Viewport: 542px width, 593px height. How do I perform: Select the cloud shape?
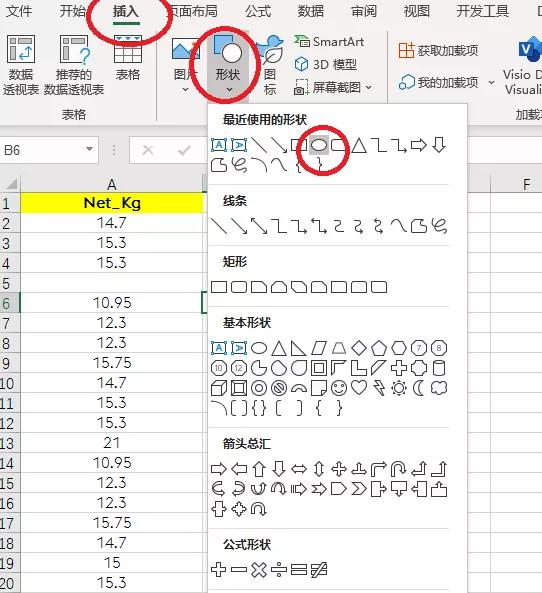pyautogui.click(x=439, y=388)
